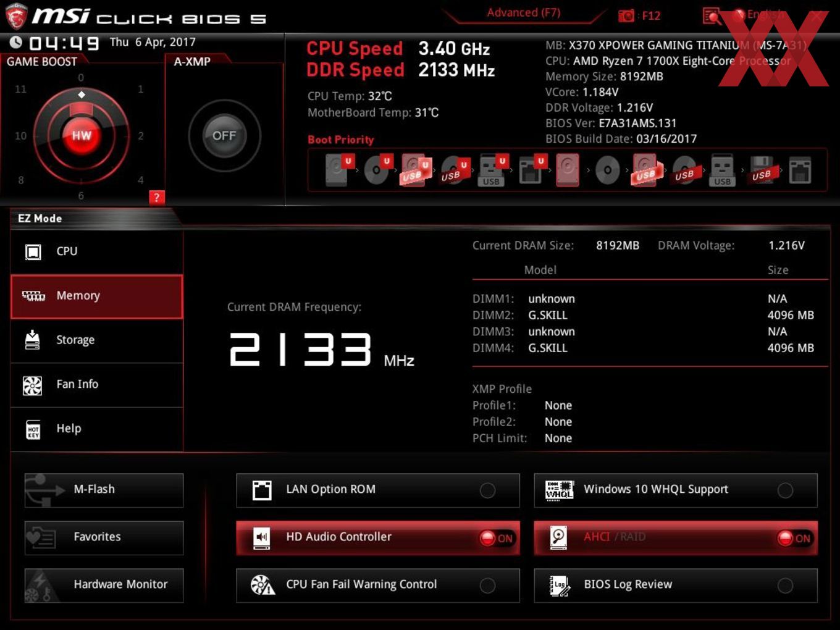Click the DRAM Voltage 1.216V value

tap(786, 246)
